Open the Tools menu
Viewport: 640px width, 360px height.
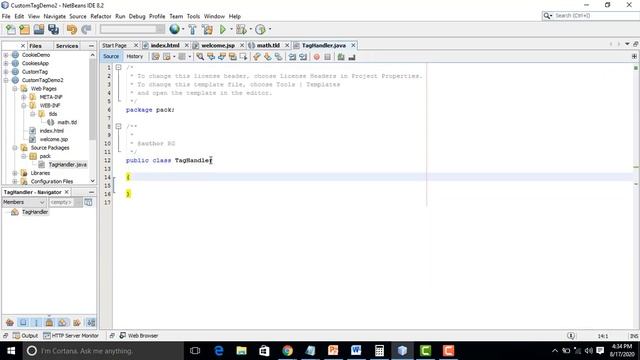click(x=193, y=16)
